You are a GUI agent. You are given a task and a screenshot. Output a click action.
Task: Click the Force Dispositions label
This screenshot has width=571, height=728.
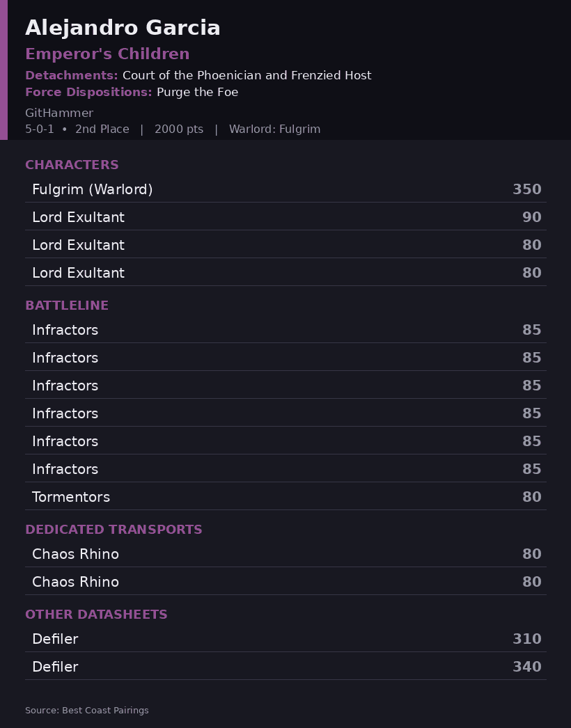88,92
